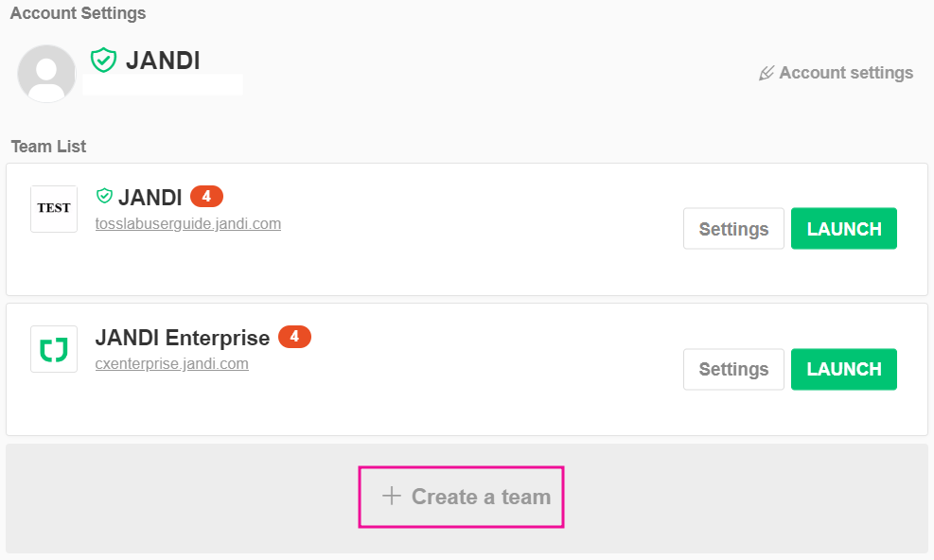Click the JANDI account name in the header

163,61
